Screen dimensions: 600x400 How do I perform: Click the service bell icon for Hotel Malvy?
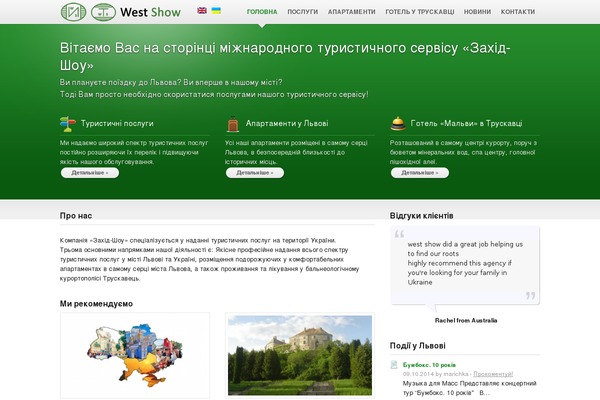tap(398, 124)
